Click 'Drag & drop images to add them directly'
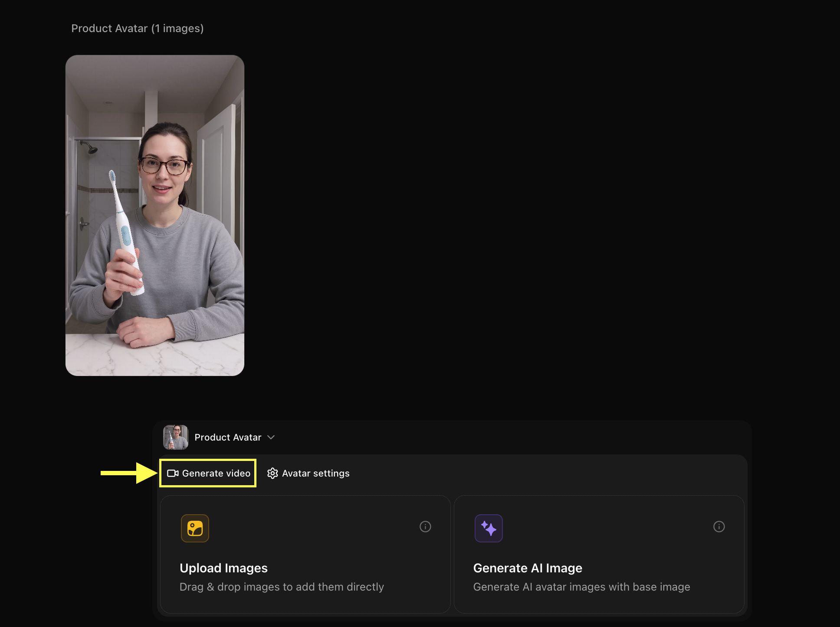840x627 pixels. click(282, 587)
